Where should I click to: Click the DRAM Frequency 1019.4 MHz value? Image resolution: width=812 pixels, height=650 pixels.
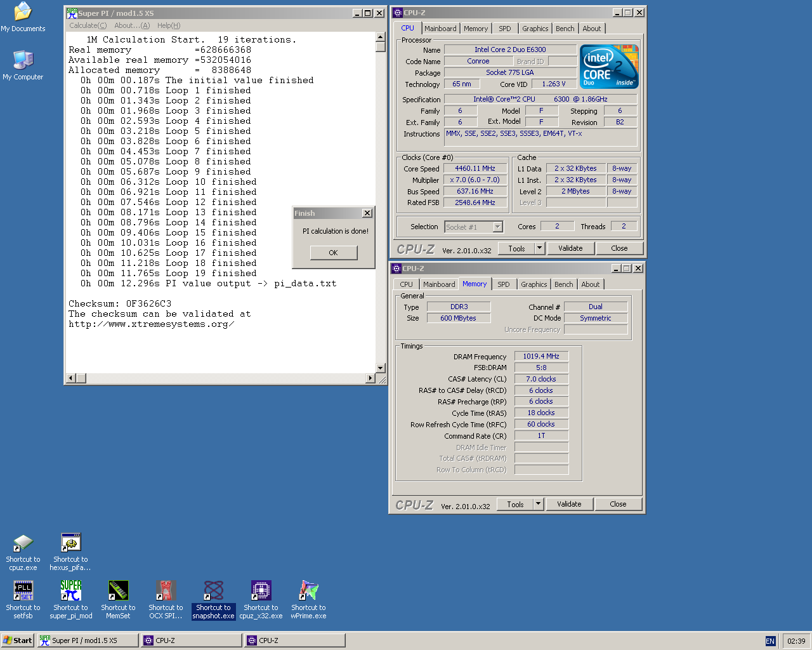[x=541, y=356]
